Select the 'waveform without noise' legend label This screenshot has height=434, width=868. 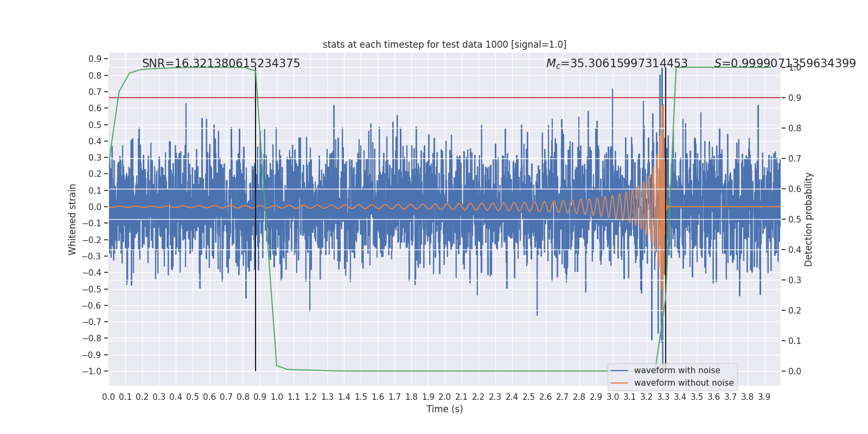[684, 383]
